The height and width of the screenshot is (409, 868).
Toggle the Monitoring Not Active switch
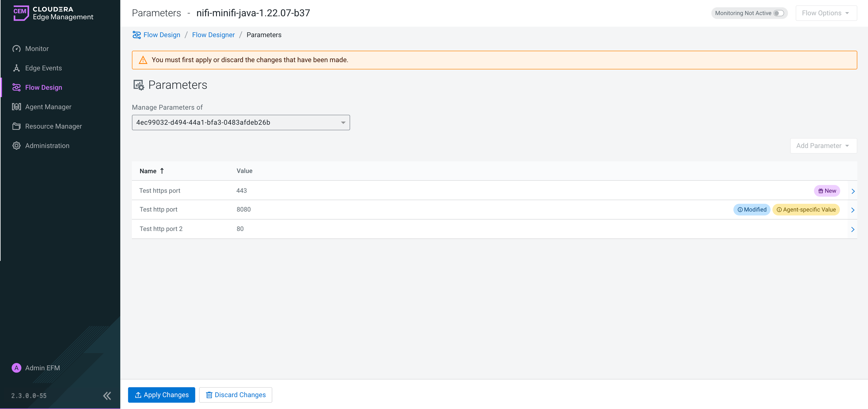pyautogui.click(x=779, y=13)
